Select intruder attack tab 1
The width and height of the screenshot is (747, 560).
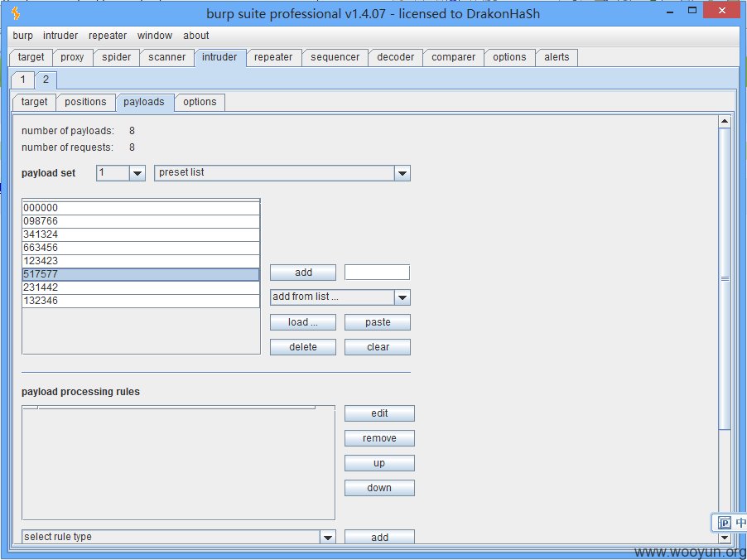click(x=23, y=80)
